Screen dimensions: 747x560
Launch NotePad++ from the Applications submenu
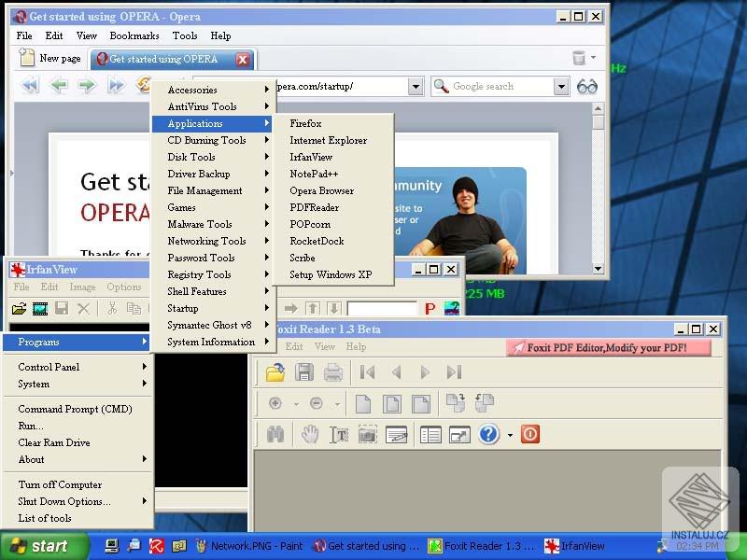pyautogui.click(x=313, y=174)
